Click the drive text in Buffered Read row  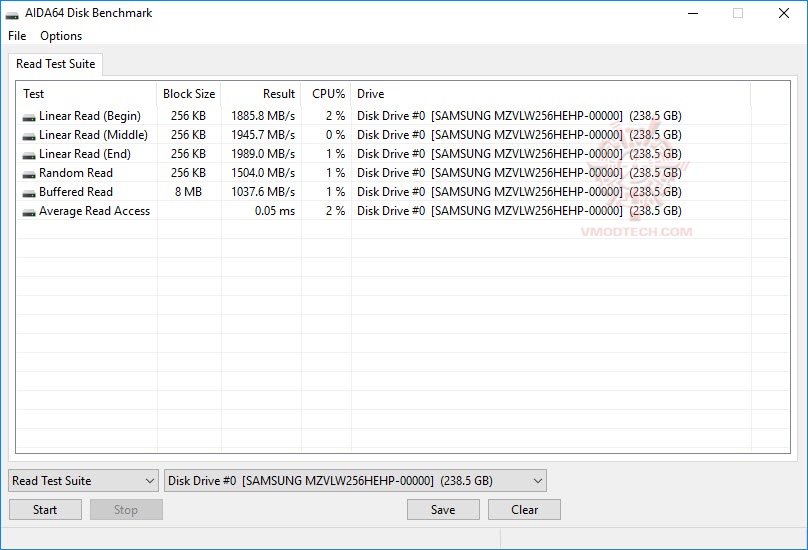519,192
